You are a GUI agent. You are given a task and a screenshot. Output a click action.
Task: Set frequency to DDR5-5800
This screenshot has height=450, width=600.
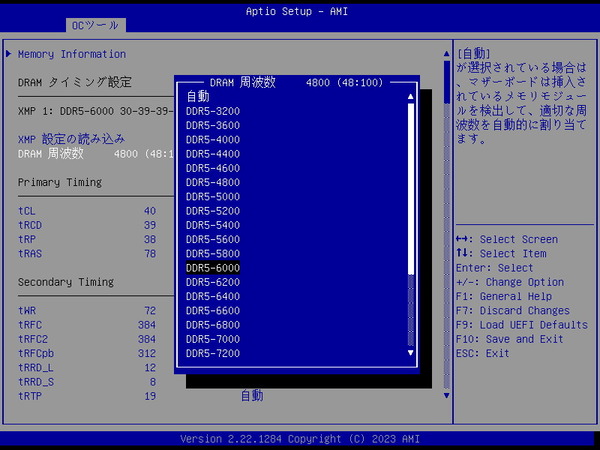213,253
